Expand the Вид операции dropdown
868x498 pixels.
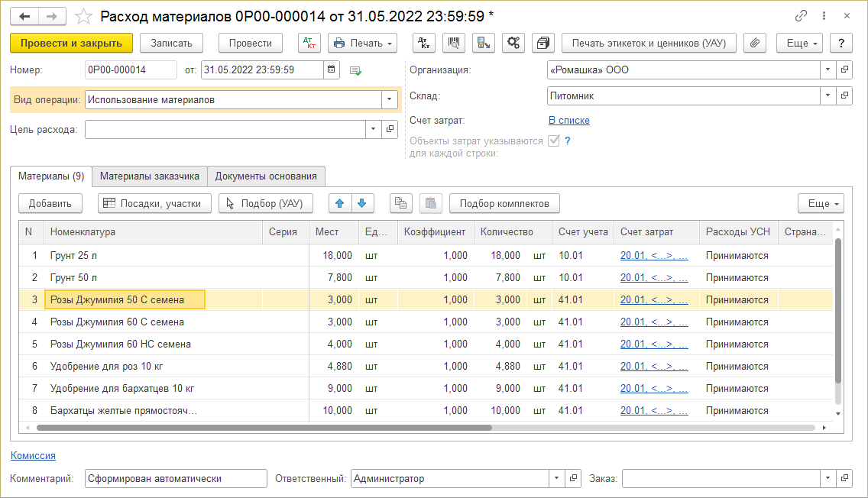(x=389, y=99)
